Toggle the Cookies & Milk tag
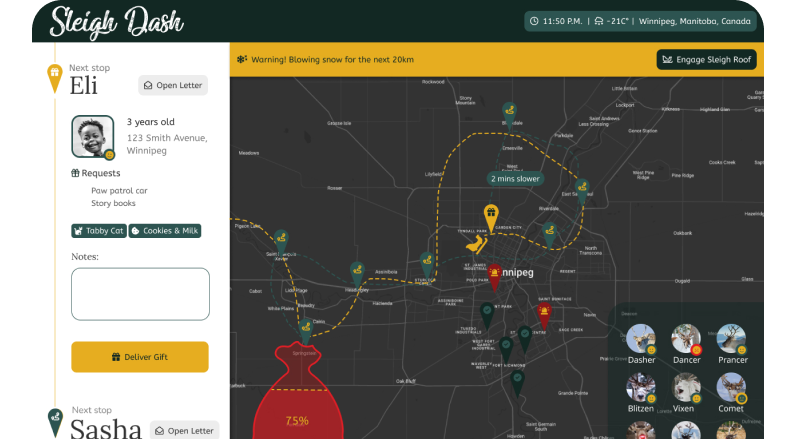The image size is (796, 439). click(x=165, y=231)
